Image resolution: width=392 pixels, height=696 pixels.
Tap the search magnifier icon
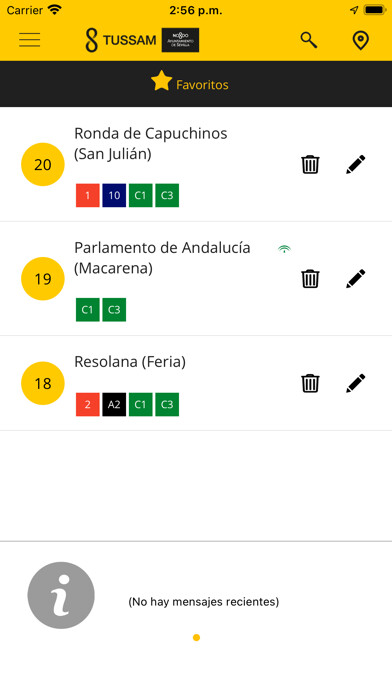309,40
